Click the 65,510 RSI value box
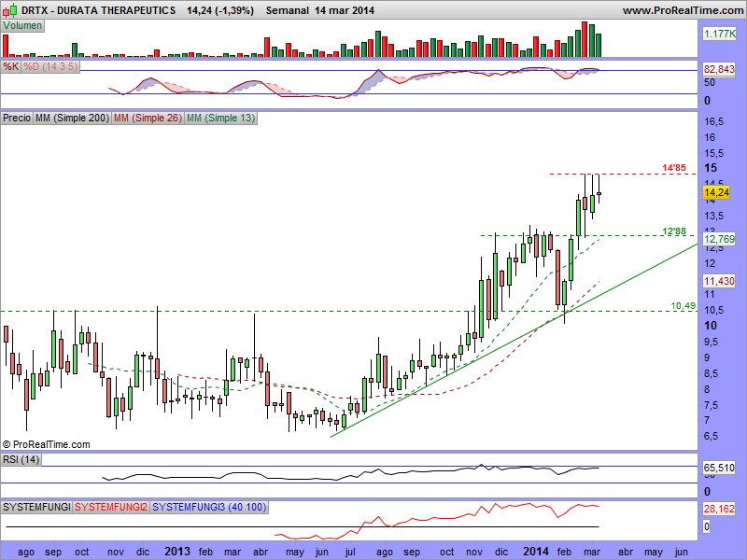747x560 pixels. pos(719,469)
